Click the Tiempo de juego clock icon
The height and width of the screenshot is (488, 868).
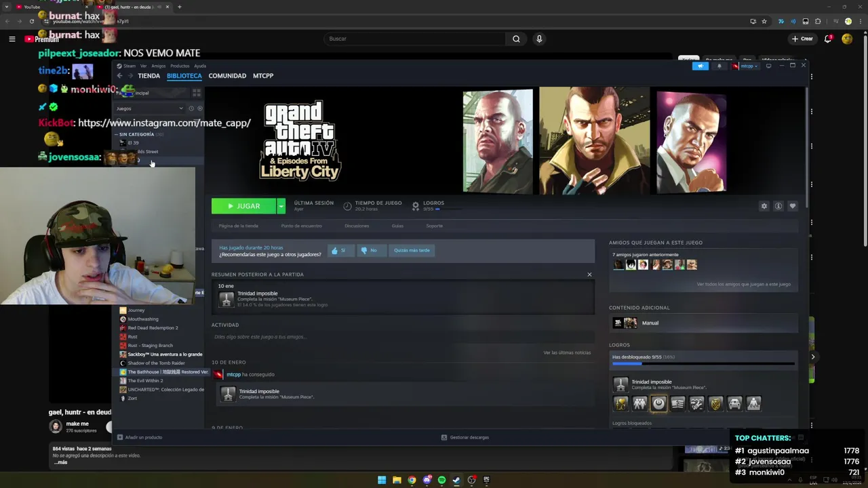(347, 206)
